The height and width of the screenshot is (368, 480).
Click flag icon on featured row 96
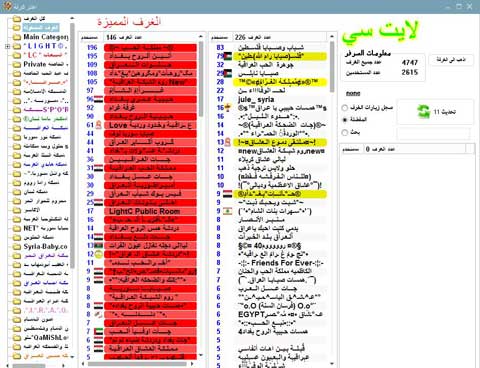(98, 99)
